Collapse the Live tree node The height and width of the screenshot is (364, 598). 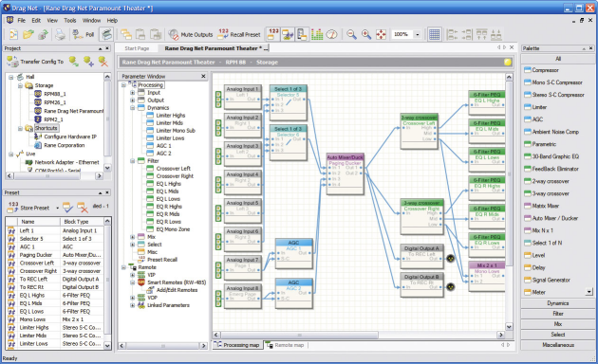pyautogui.click(x=11, y=155)
